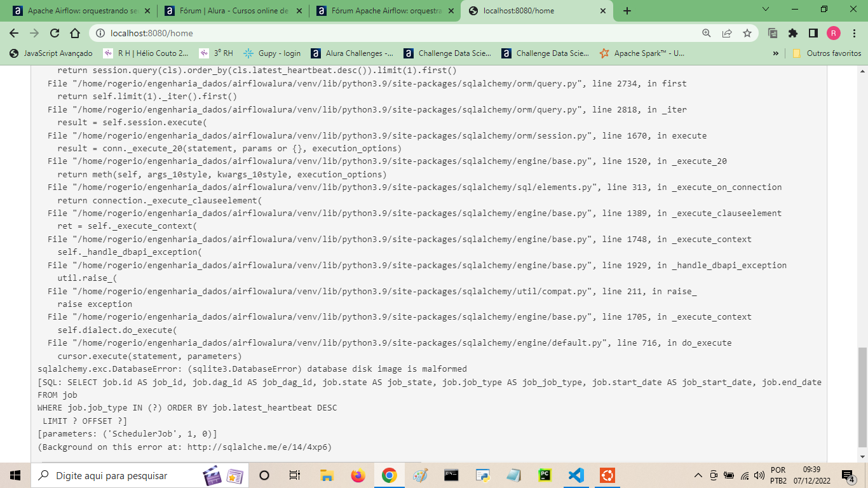Open the clock showing 09:39 07/12/2022

tap(811, 475)
